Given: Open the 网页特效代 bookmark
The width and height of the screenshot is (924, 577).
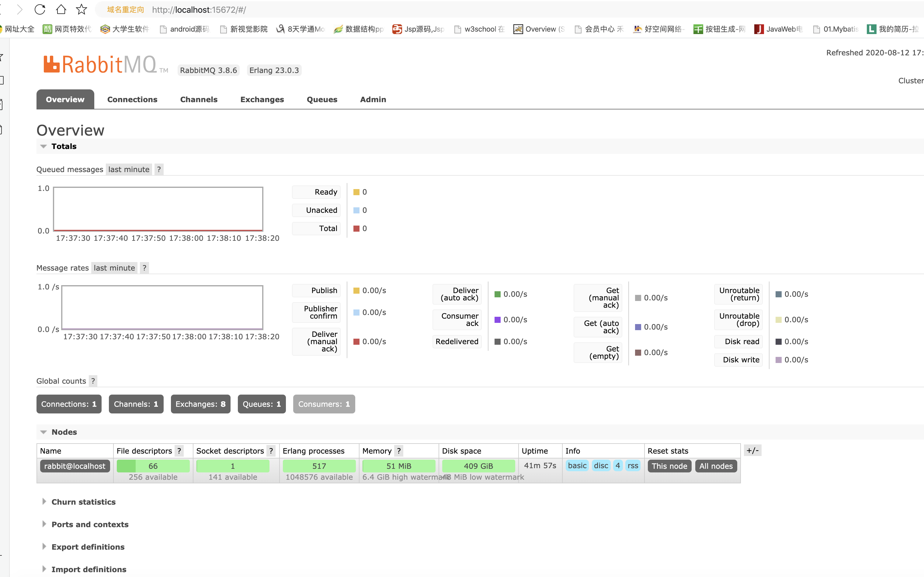Looking at the screenshot, I should [x=67, y=29].
